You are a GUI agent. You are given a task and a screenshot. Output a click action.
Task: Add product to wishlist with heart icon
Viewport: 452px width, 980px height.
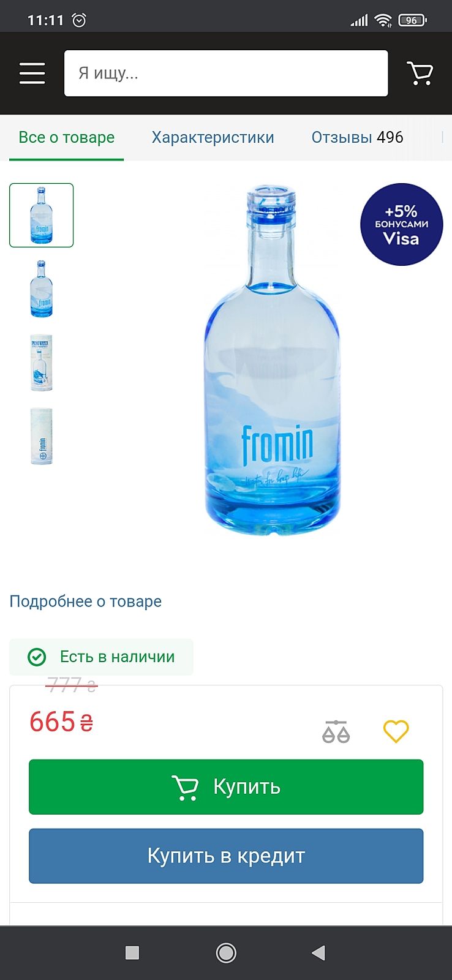pyautogui.click(x=396, y=731)
